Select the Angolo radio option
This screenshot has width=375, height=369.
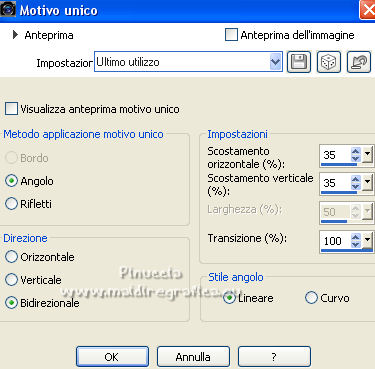pos(11,181)
